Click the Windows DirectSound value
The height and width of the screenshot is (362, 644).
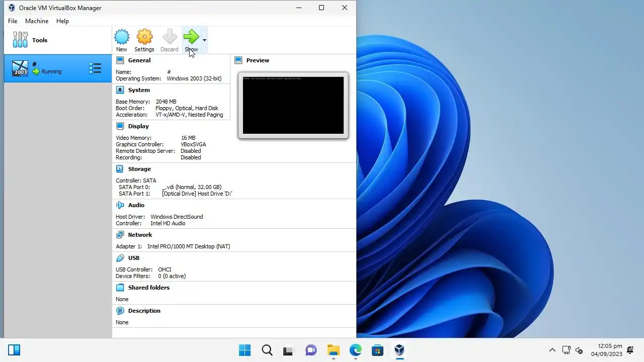(177, 217)
